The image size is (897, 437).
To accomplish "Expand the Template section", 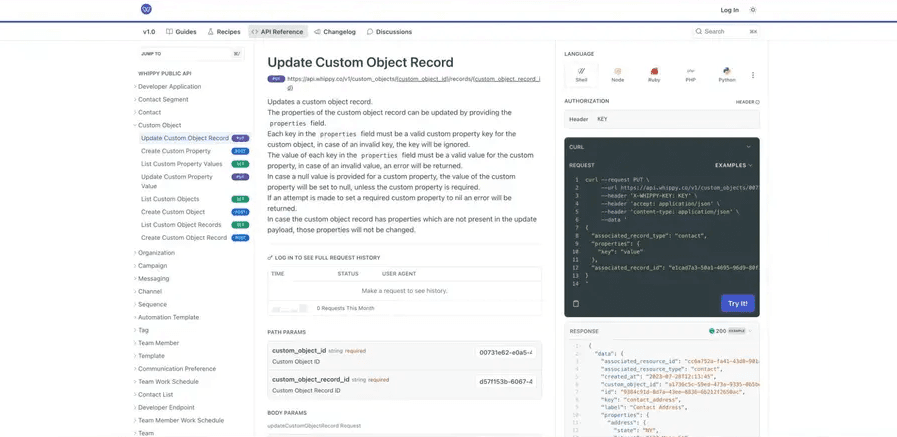I will pos(151,356).
